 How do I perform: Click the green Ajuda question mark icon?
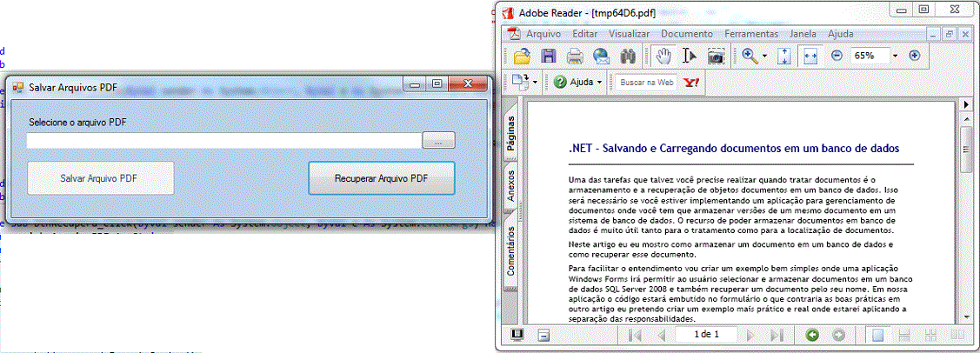pos(560,82)
